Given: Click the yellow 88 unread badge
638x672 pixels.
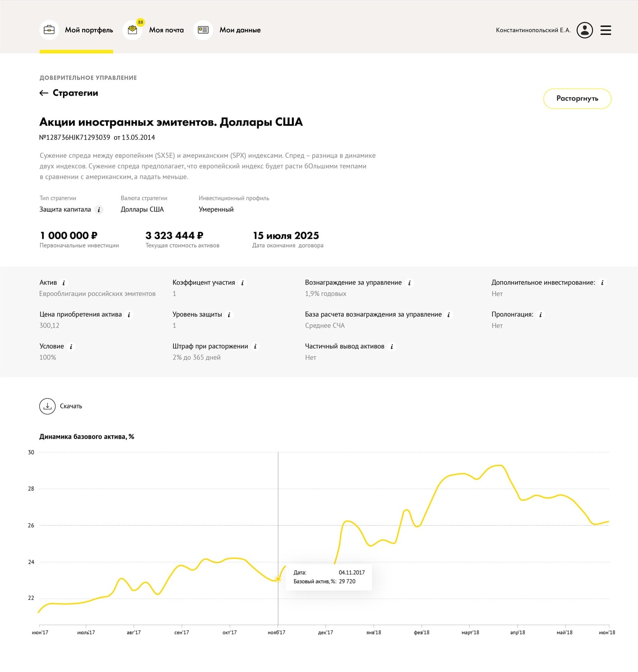Looking at the screenshot, I should pyautogui.click(x=141, y=22).
